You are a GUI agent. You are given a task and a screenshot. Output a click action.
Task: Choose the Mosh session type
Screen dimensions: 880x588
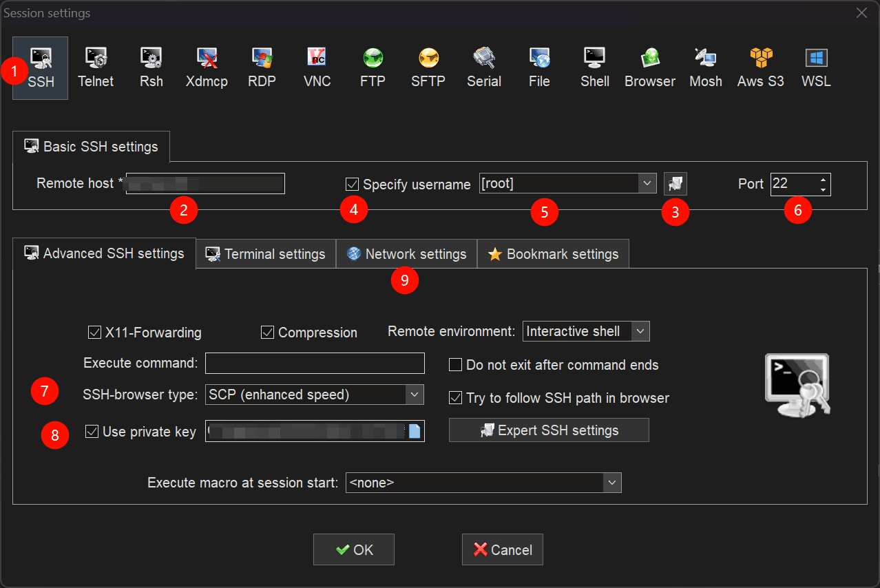(706, 67)
